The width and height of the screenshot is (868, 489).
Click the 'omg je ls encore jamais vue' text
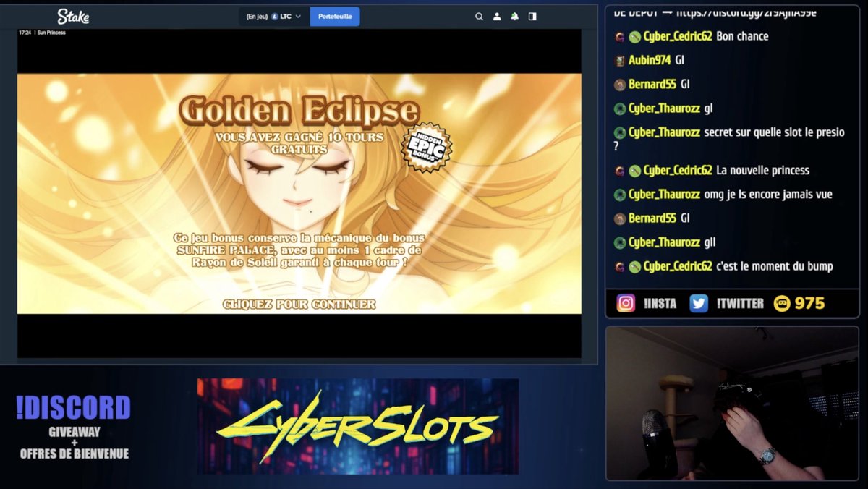[768, 194]
